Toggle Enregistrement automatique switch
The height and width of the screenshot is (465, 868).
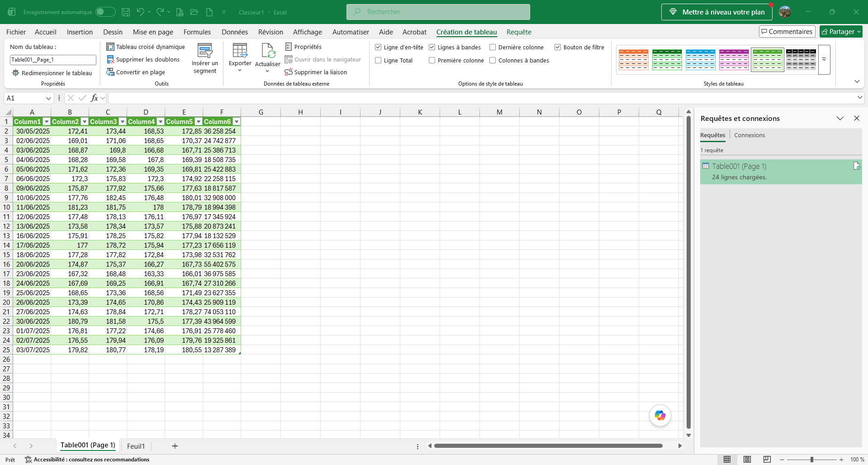(105, 12)
